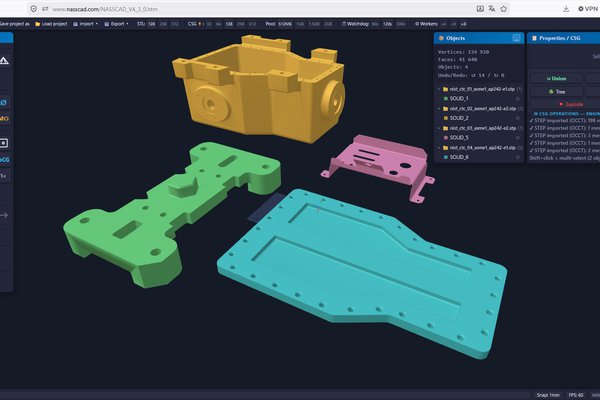Image resolution: width=600 pixels, height=400 pixels.
Task: Set STL resolution to 128
Action: click(x=152, y=24)
